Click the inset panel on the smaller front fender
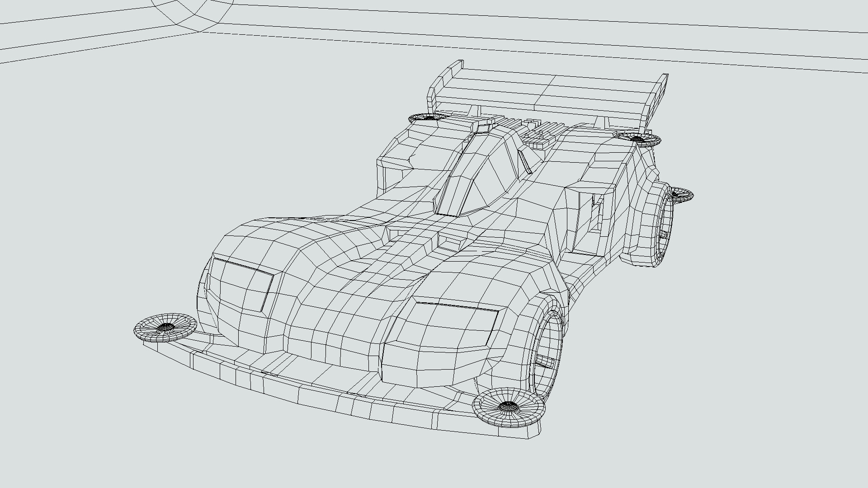868x488 pixels. pos(242,285)
